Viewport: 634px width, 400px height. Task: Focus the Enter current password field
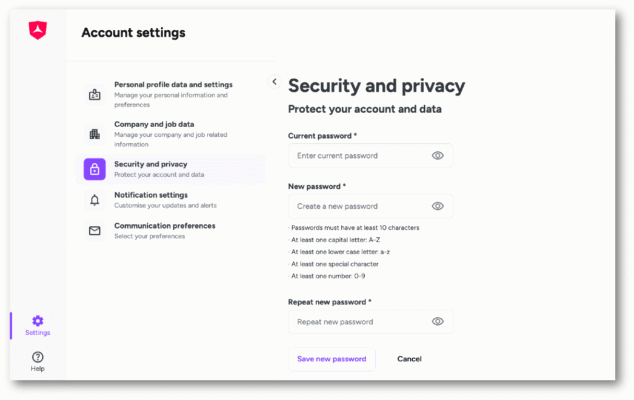pyautogui.click(x=360, y=156)
